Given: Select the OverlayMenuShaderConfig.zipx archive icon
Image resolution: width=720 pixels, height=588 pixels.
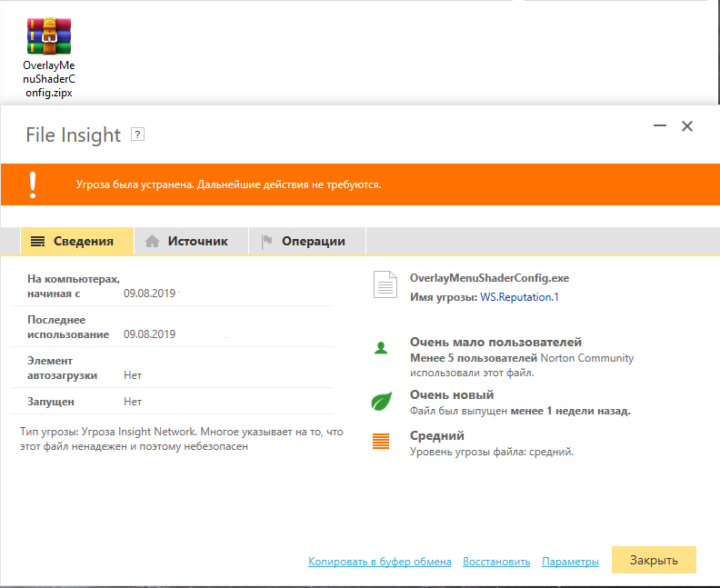Looking at the screenshot, I should point(49,36).
